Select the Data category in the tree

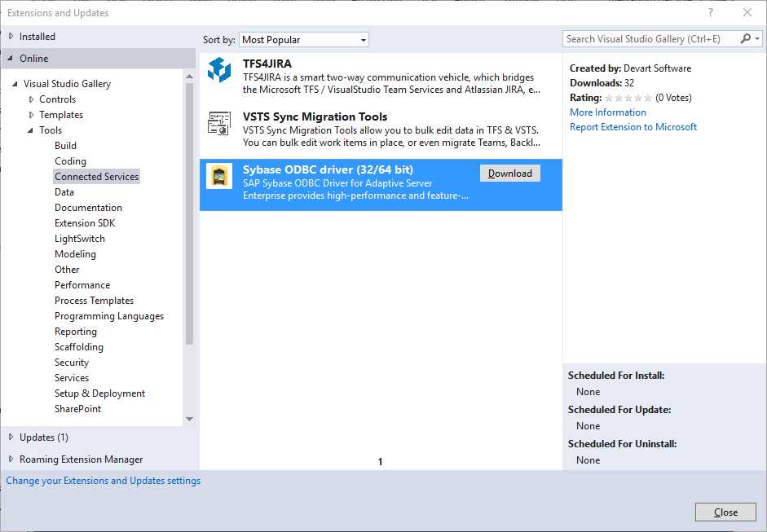[64, 191]
